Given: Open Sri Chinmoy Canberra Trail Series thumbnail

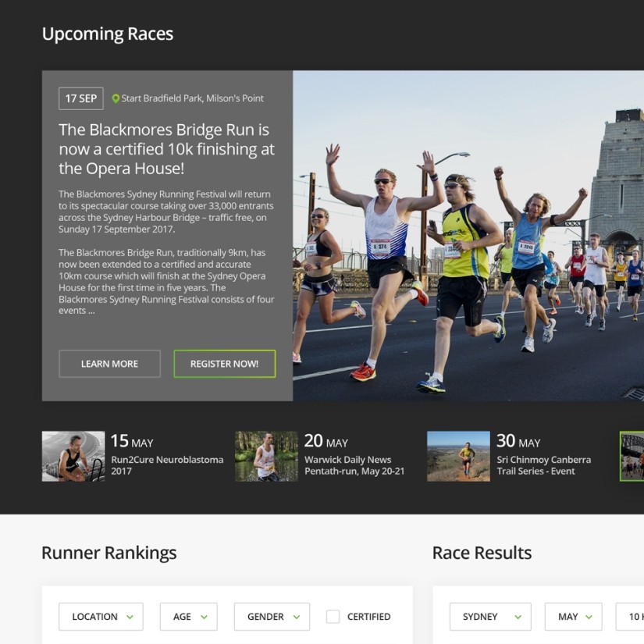Looking at the screenshot, I should point(458,457).
